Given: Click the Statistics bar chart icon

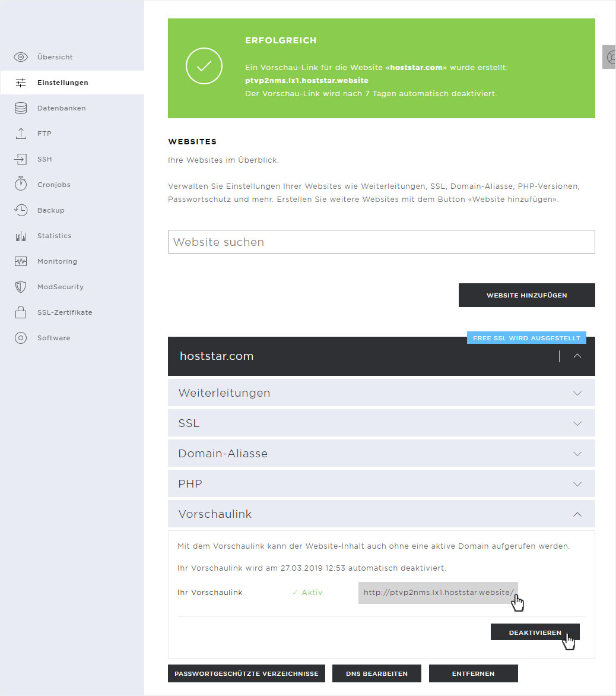Looking at the screenshot, I should (x=21, y=236).
